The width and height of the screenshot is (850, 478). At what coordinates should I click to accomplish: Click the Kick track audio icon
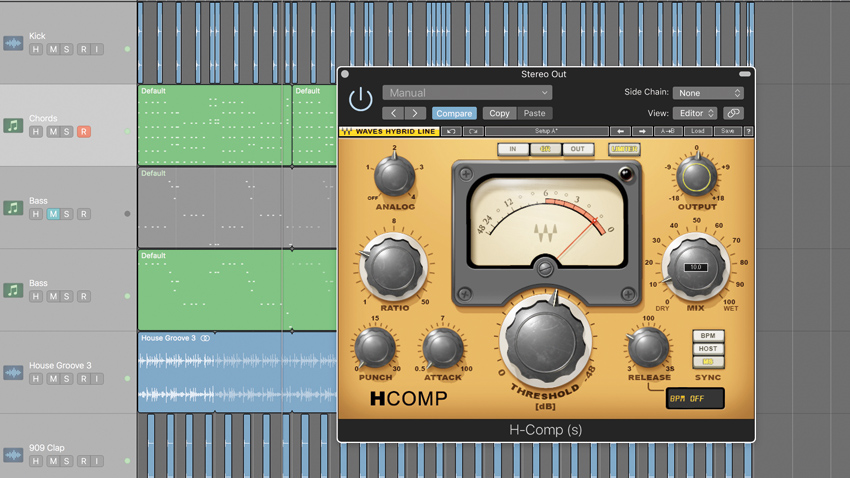(x=13, y=43)
